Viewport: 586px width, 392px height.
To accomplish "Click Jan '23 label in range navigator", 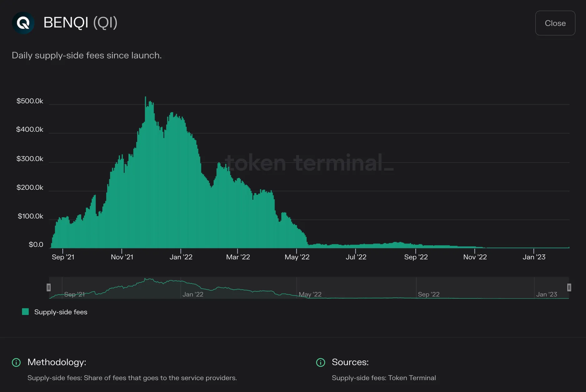I will point(547,294).
